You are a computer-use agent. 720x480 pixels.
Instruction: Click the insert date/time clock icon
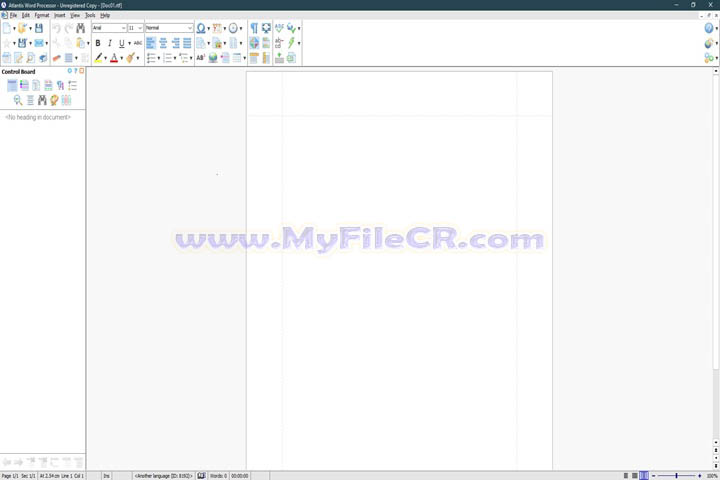[233, 28]
